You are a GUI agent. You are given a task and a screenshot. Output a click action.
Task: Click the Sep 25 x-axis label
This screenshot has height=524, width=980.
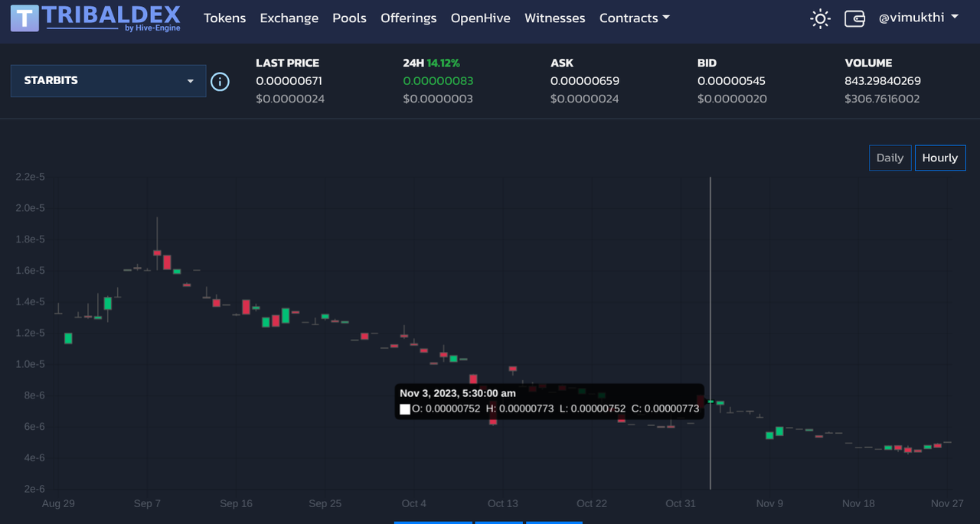pyautogui.click(x=325, y=503)
